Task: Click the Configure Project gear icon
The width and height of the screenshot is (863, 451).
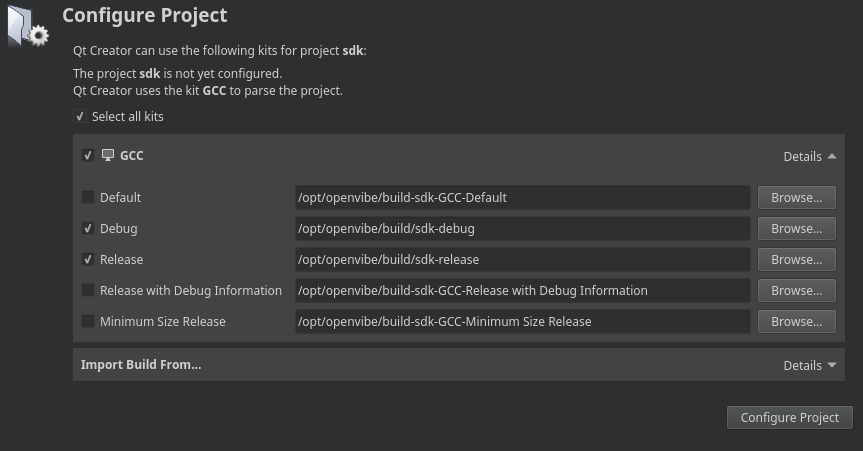Action: 27,26
